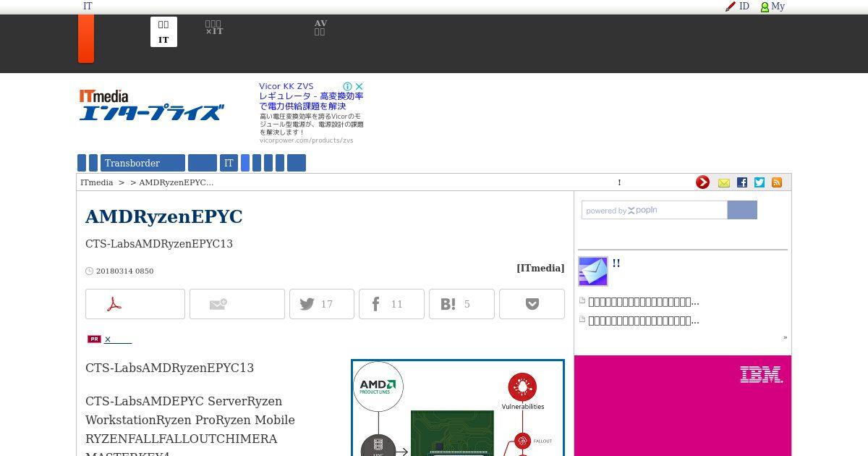Open the ×IT tab in dark header

click(214, 28)
